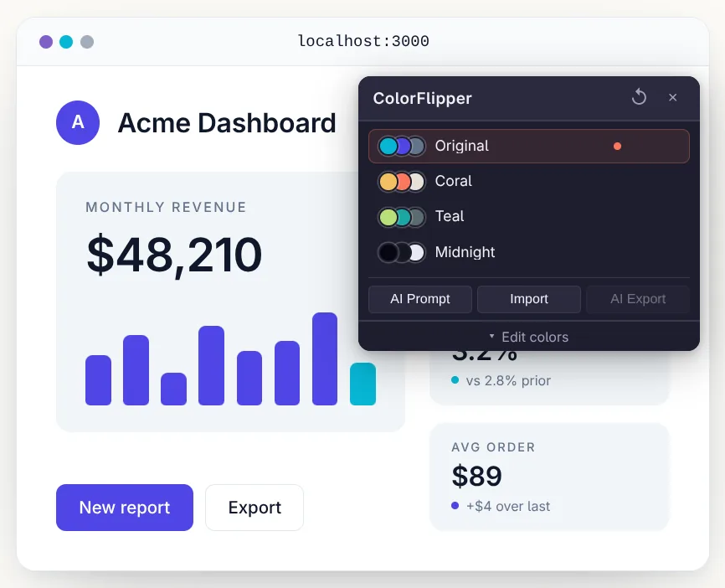The height and width of the screenshot is (588, 725).
Task: Click the ColorFlipper reset arrow icon
Action: [x=639, y=97]
